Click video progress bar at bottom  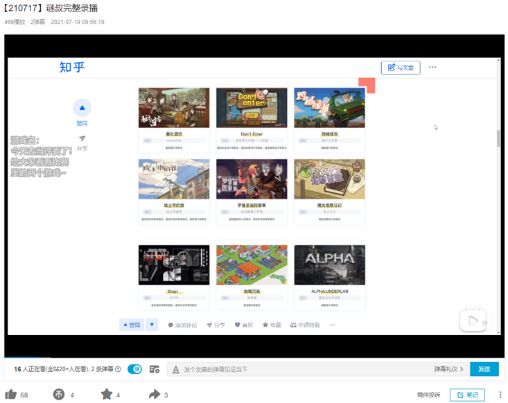pyautogui.click(x=254, y=358)
